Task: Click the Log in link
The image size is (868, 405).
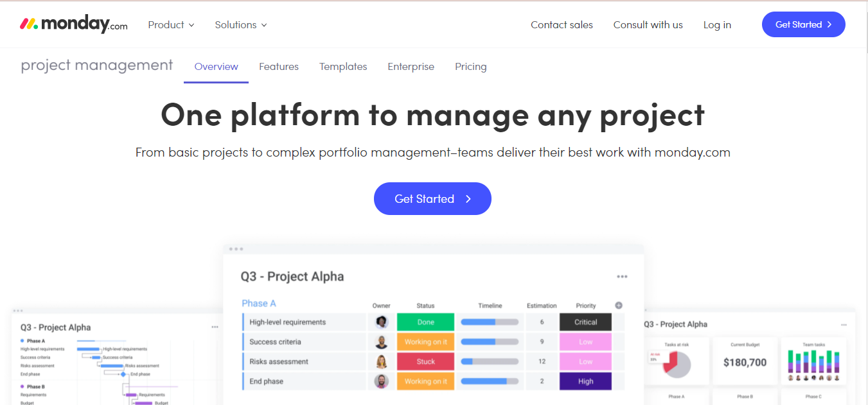Action: 717,24
